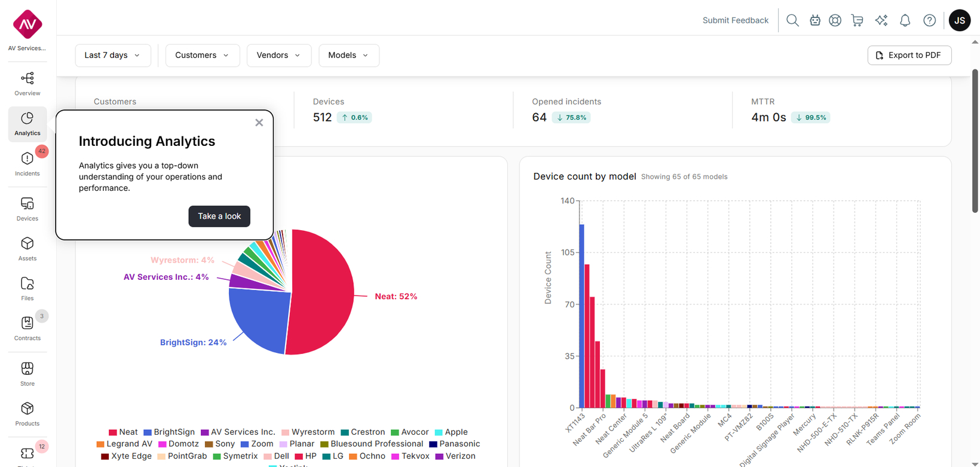The height and width of the screenshot is (467, 980).
Task: Toggle the Dell legend entry
Action: pos(277,456)
